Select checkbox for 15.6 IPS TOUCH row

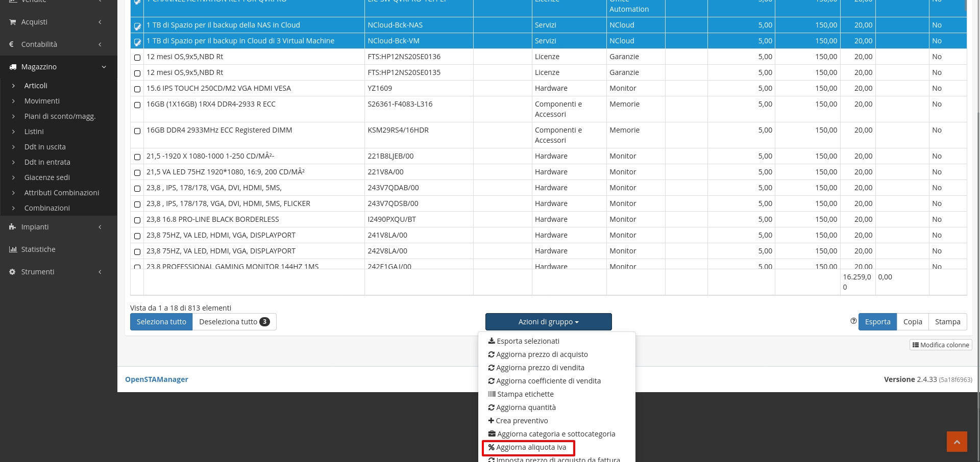click(137, 89)
